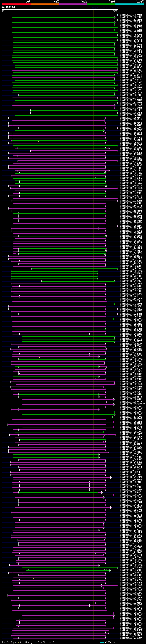
Task: Select the UniRef100_A0E7Z9 label
Action: [x=131, y=186]
